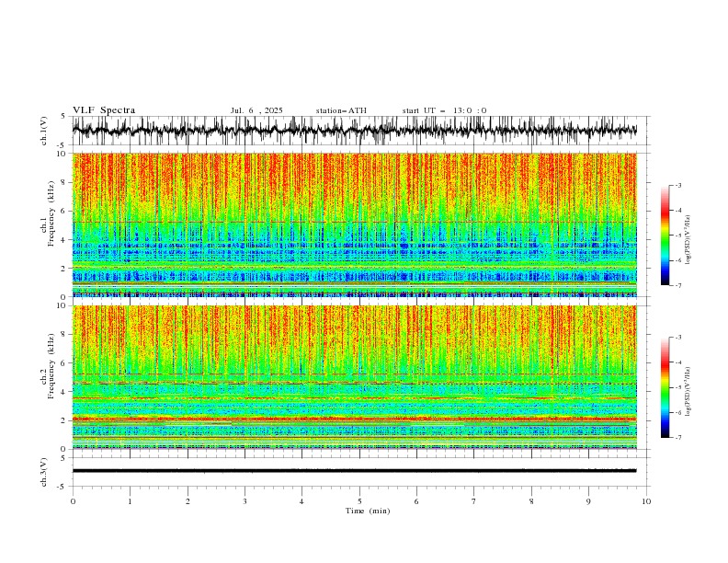Click the time axis tick label "1"

point(130,501)
